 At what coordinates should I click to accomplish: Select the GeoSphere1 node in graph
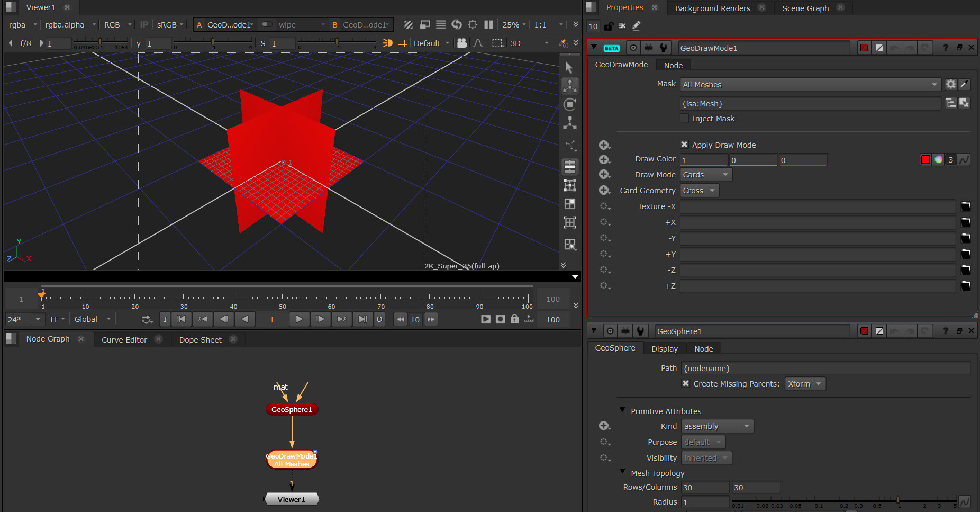pos(292,409)
